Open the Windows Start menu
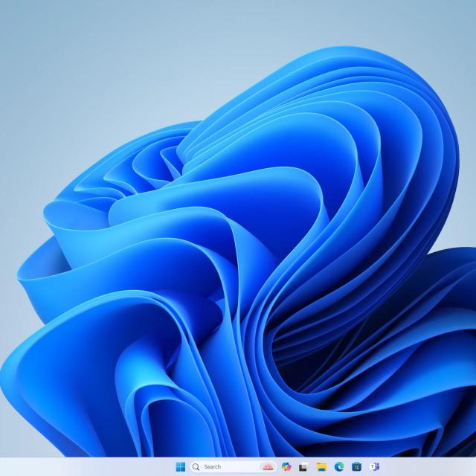Image resolution: width=476 pixels, height=476 pixels. (x=180, y=466)
